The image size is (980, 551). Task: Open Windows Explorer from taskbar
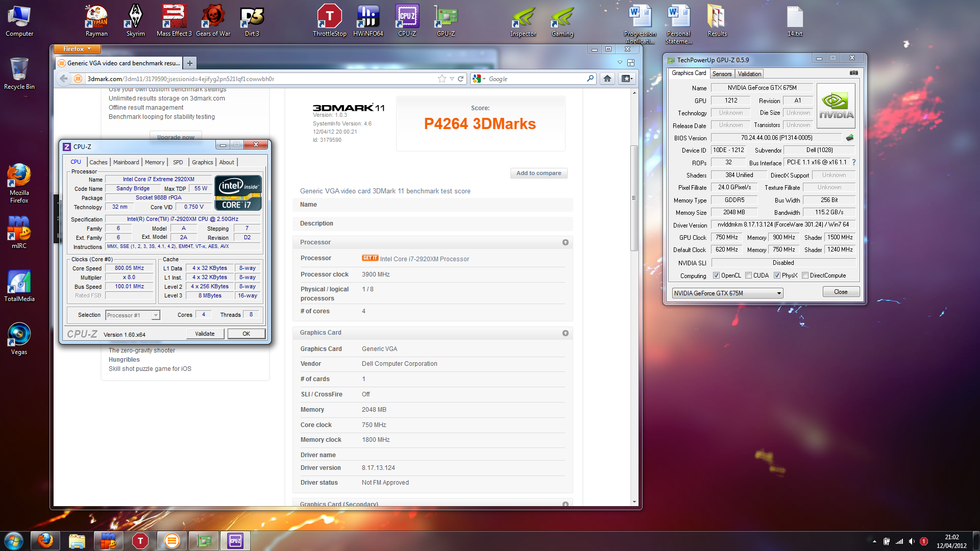tap(77, 541)
